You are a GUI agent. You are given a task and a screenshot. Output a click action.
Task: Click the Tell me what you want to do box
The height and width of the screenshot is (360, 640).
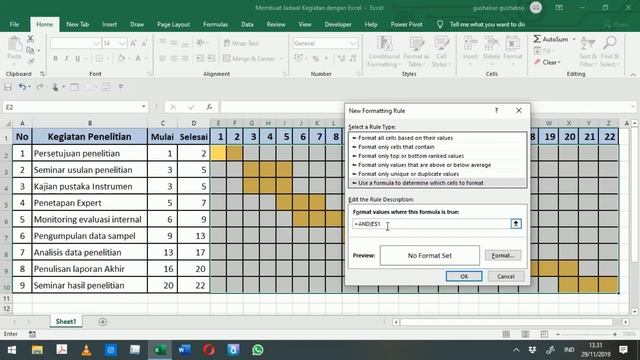tap(487, 24)
